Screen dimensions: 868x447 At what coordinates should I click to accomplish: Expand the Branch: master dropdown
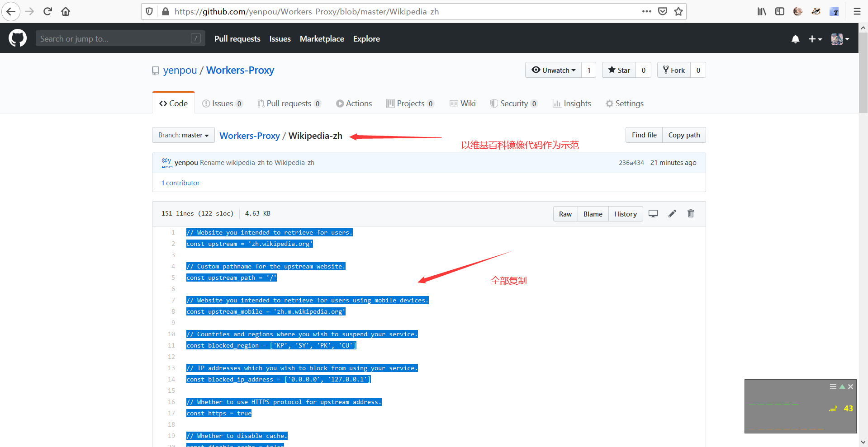click(183, 135)
